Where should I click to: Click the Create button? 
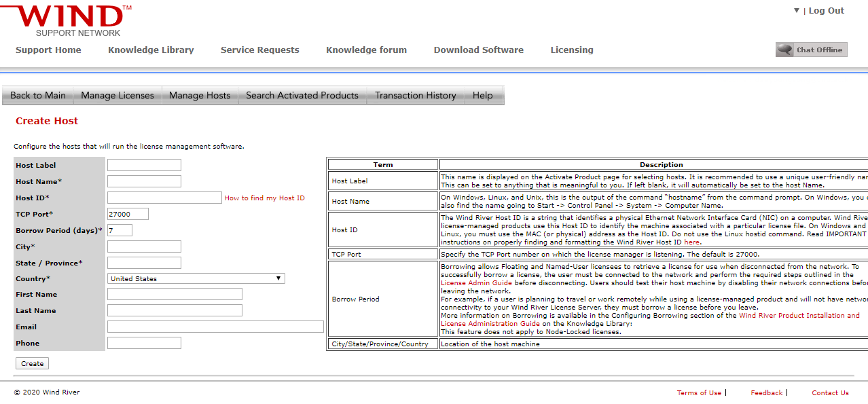[x=32, y=363]
